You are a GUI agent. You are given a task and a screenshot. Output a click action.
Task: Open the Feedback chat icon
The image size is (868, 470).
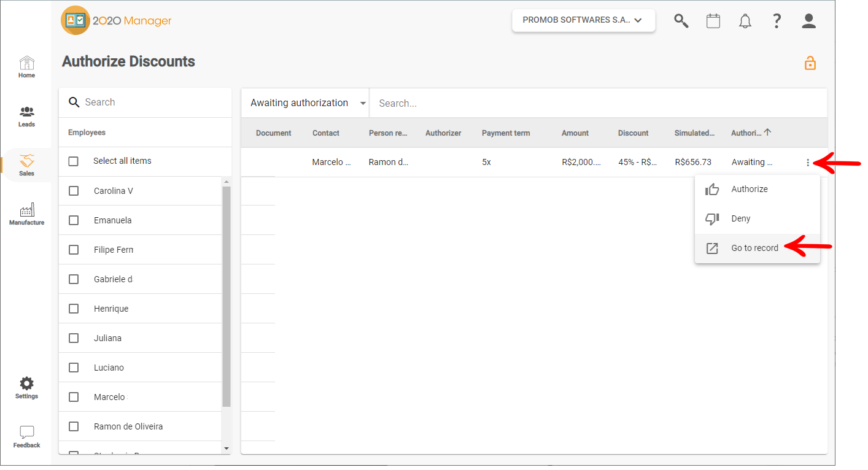click(x=26, y=432)
